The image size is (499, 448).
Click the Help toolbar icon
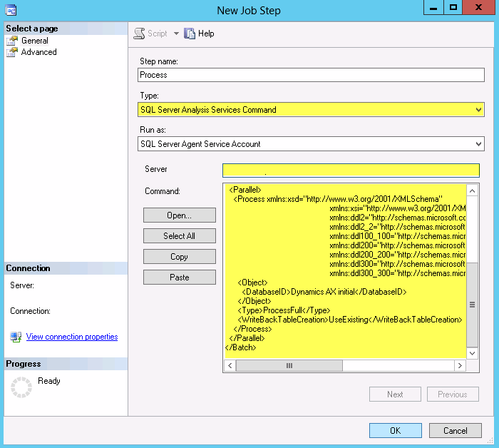[190, 34]
